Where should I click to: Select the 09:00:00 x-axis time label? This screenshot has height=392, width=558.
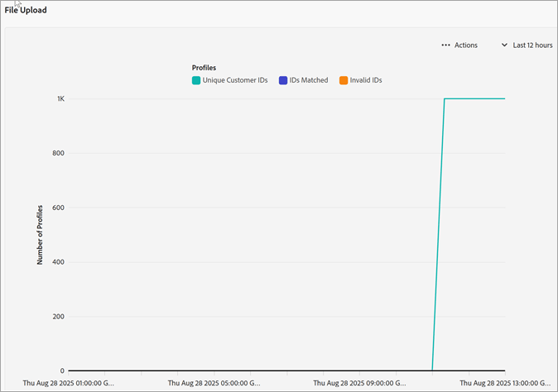coord(359,383)
